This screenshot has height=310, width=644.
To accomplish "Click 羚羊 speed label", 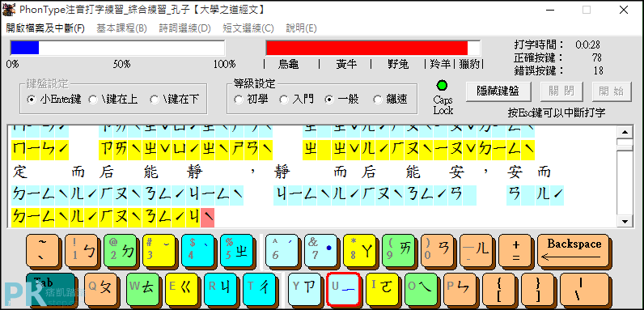I will (x=440, y=64).
